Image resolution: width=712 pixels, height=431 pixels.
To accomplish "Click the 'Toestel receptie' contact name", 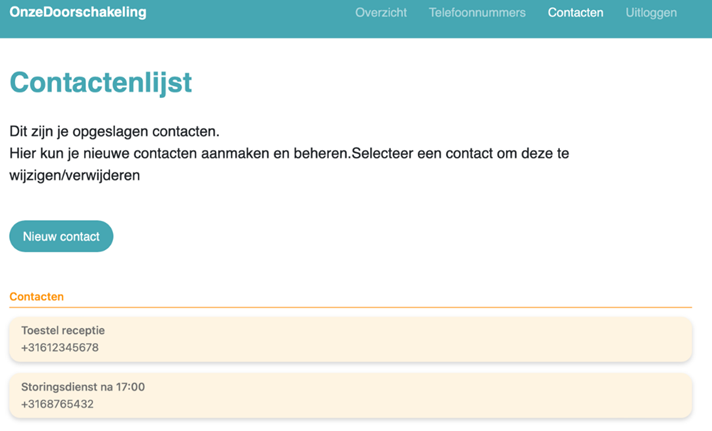I will 63,330.
